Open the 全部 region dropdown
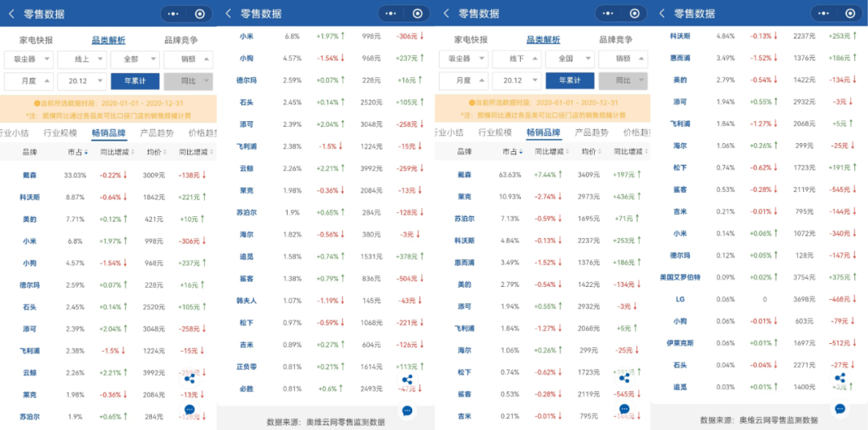868x430 pixels. point(136,59)
